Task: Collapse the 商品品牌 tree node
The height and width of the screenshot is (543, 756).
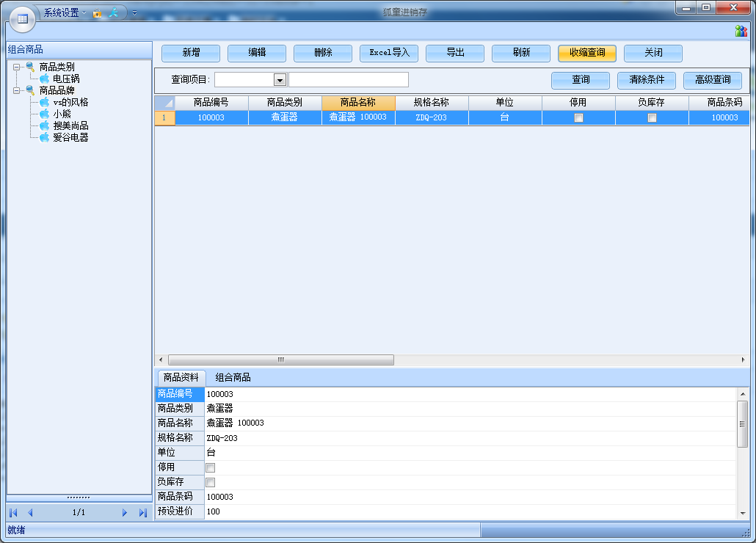Action: 17,90
